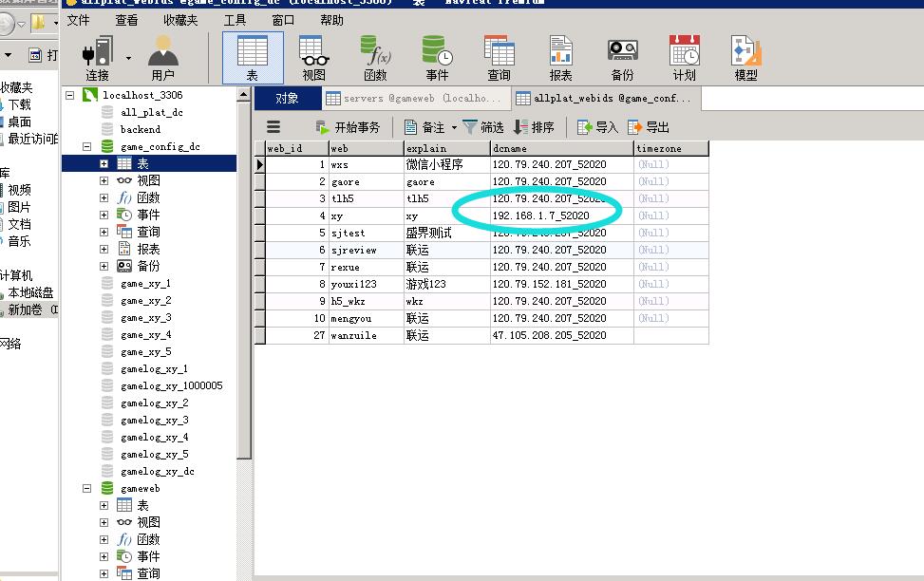This screenshot has width=924, height=581.
Task: Open the Query toolbar icon
Action: (499, 57)
